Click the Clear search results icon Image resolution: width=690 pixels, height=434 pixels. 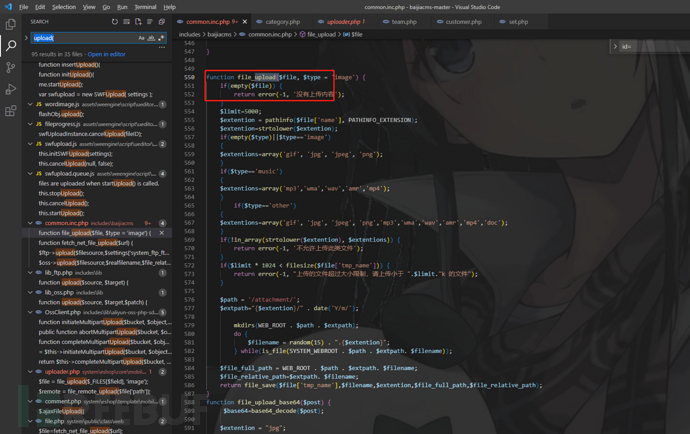pos(126,22)
